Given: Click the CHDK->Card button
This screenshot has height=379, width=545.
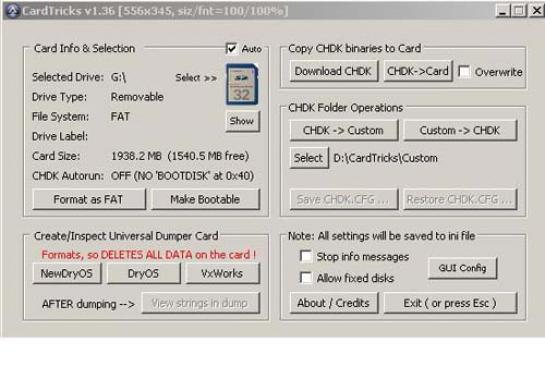Looking at the screenshot, I should pos(418,71).
